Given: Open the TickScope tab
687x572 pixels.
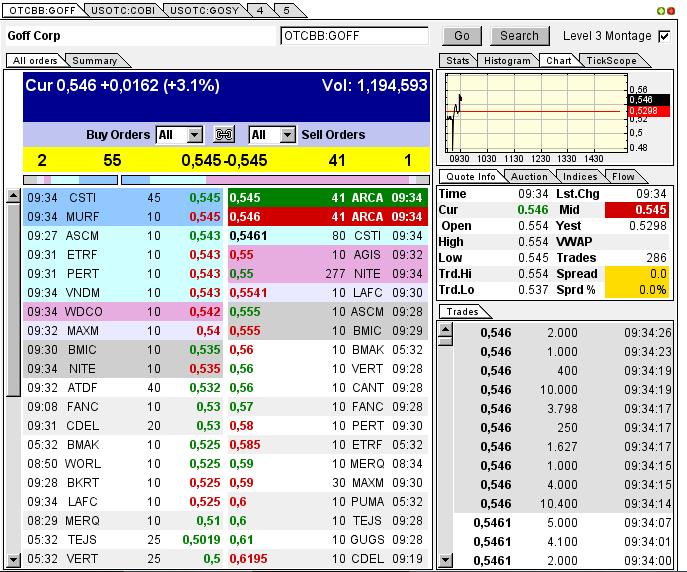Looking at the screenshot, I should click(612, 60).
